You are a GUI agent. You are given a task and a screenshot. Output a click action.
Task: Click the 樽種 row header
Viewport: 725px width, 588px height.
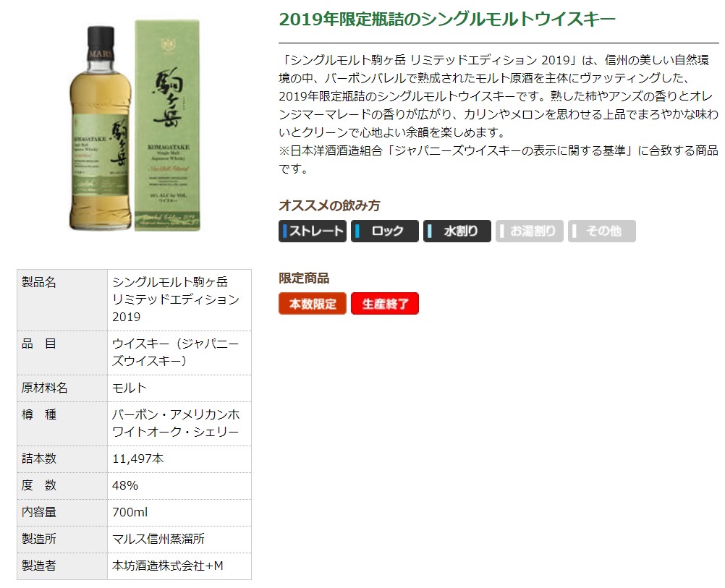tap(62, 423)
